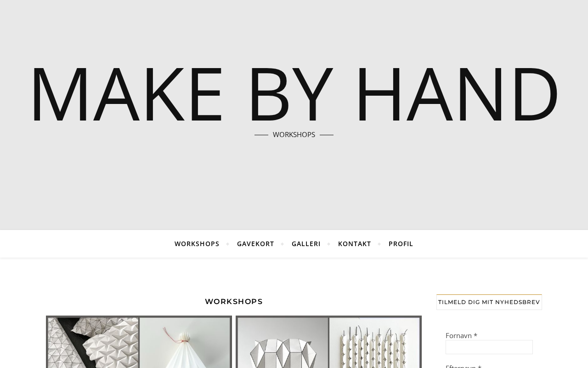
Task: Open the Kontakt page from navigation
Action: pos(355,244)
